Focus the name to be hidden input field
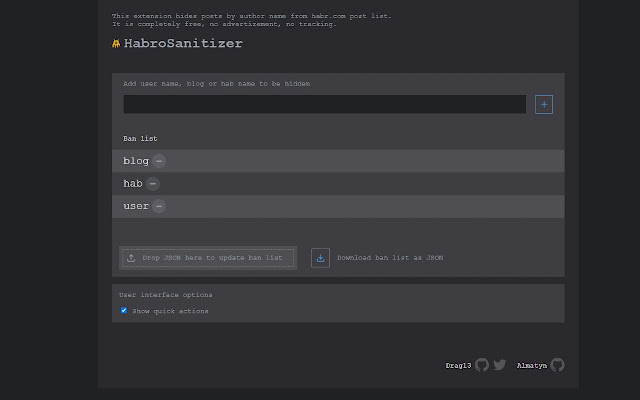Viewport: 640px width, 400px height. [x=325, y=104]
